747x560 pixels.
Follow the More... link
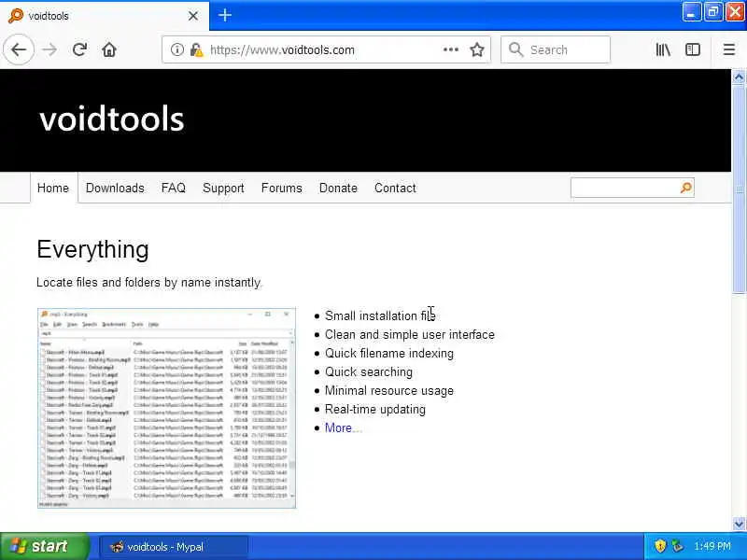click(343, 427)
